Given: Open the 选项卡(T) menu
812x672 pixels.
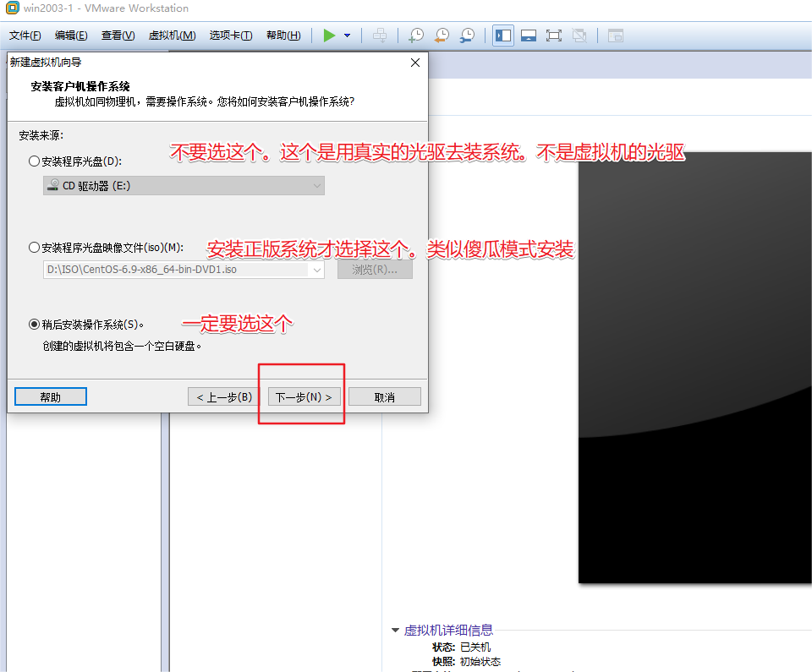Looking at the screenshot, I should pos(231,36).
